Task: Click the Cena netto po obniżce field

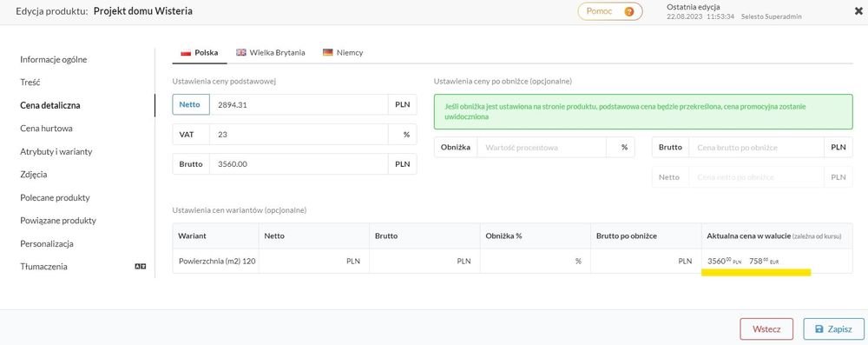Action: coord(756,177)
